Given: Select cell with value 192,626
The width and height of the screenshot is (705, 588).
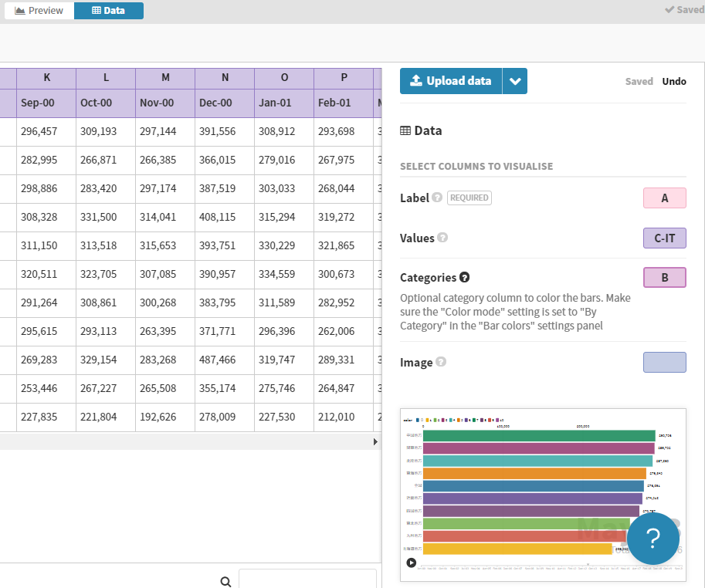Looking at the screenshot, I should coord(165,417).
